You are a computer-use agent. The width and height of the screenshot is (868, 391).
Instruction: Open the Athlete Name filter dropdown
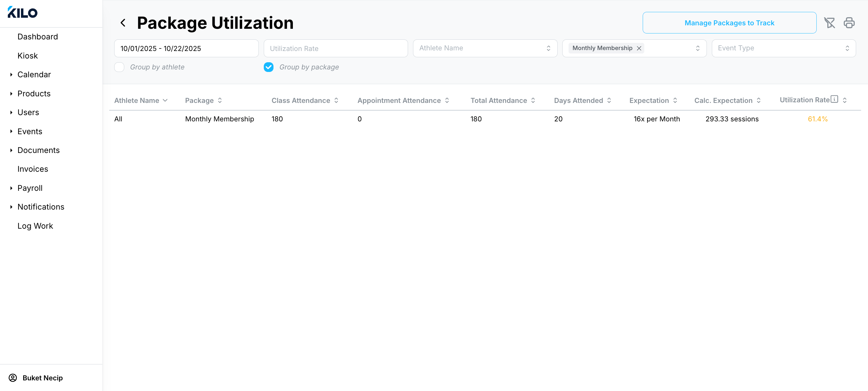coord(485,48)
